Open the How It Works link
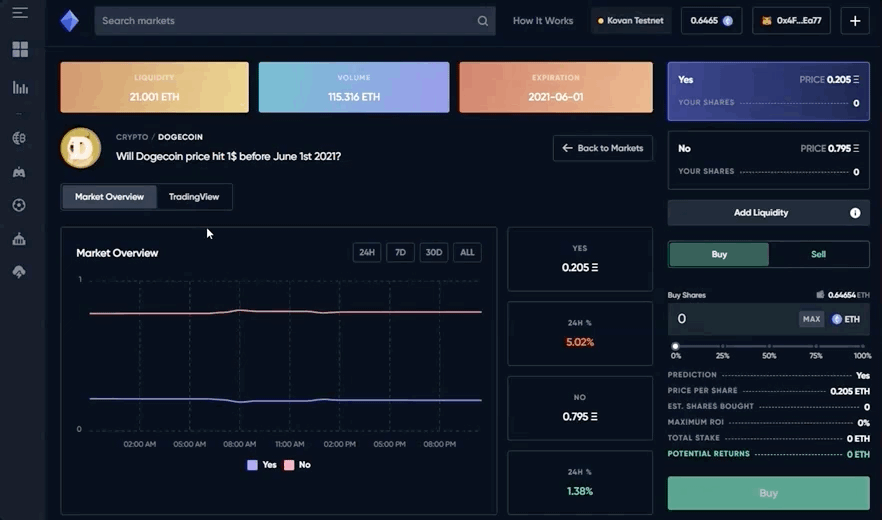The width and height of the screenshot is (882, 520). point(543,21)
